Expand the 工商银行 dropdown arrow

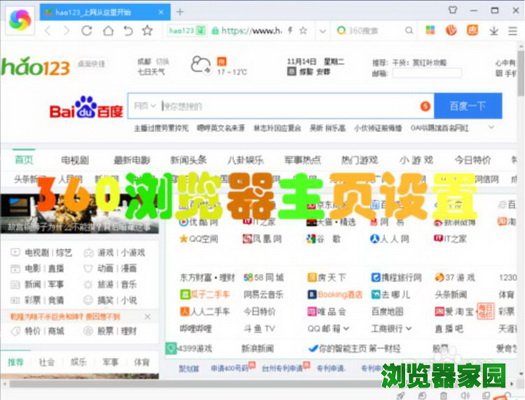tap(409, 329)
